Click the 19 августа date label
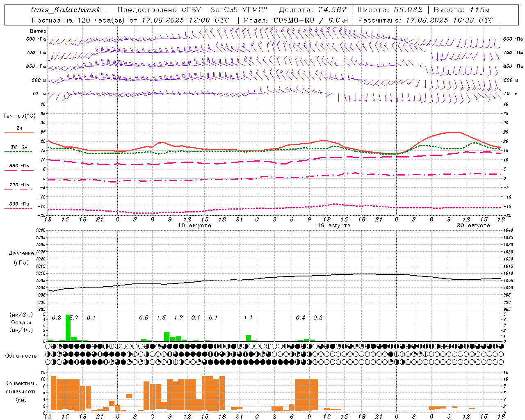 tap(334, 226)
